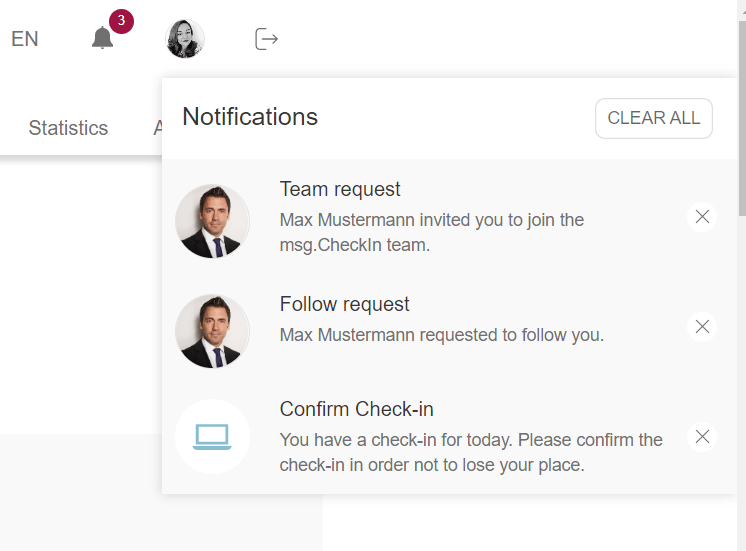The image size is (746, 551).
Task: Click the logout icon in the header
Action: tap(266, 39)
